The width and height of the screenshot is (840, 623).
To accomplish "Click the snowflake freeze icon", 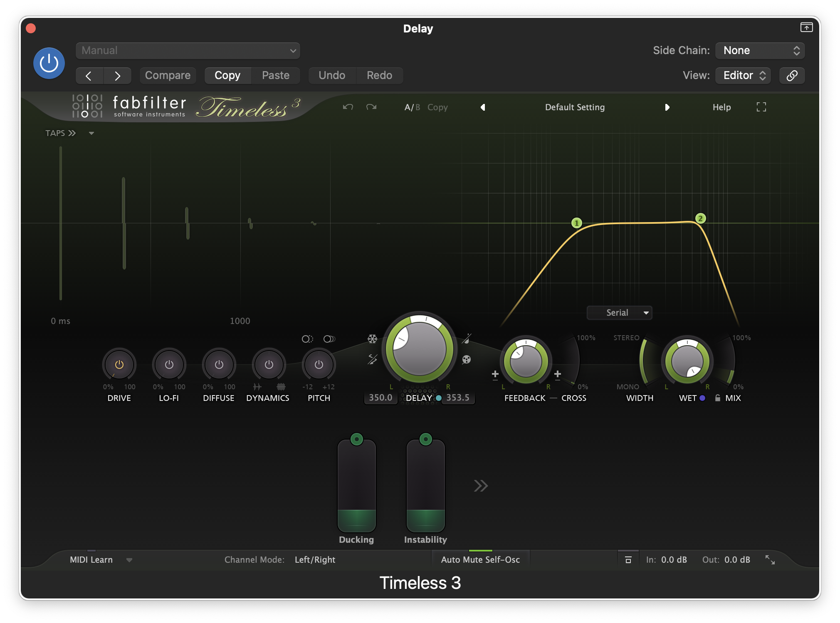I will tap(372, 339).
